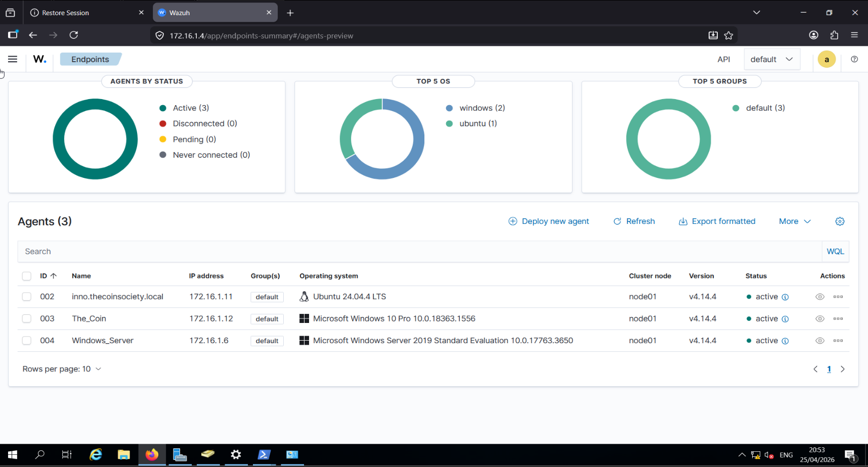The image size is (868, 467).
Task: Open new browser tab
Action: click(x=290, y=13)
